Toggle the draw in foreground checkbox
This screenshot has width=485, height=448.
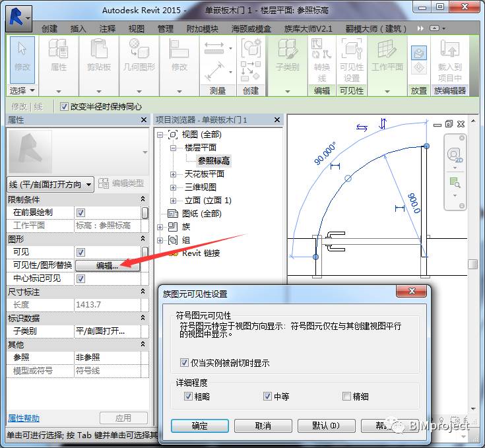tap(81, 212)
